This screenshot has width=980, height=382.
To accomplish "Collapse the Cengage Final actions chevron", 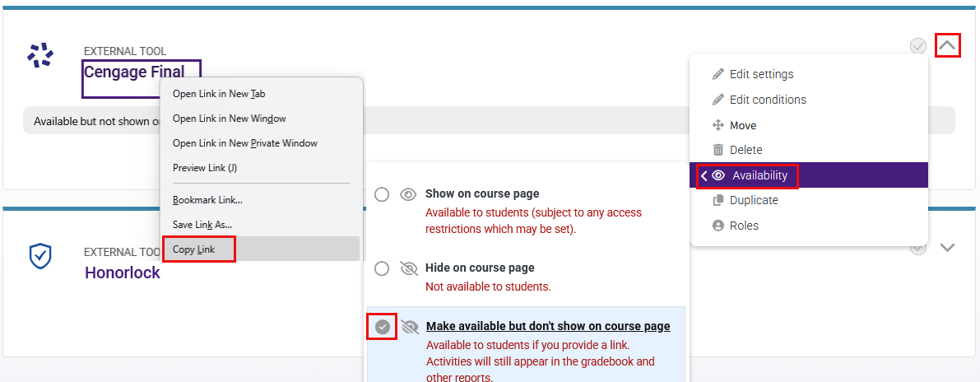I will [947, 45].
